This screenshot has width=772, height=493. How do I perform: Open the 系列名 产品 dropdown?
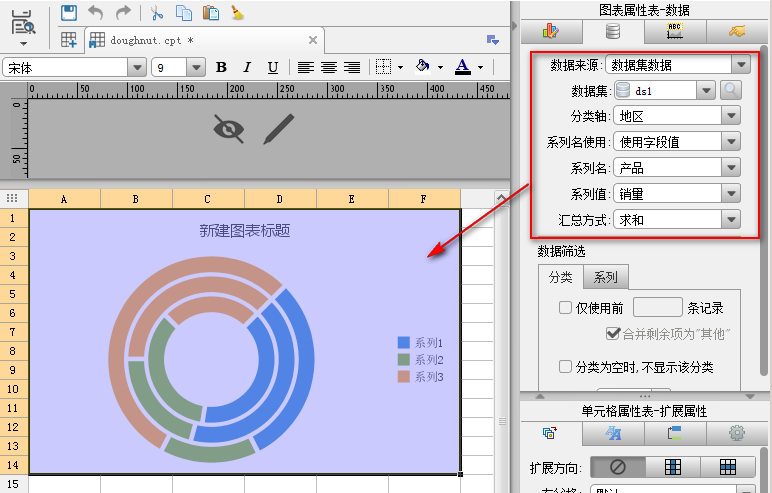(731, 168)
